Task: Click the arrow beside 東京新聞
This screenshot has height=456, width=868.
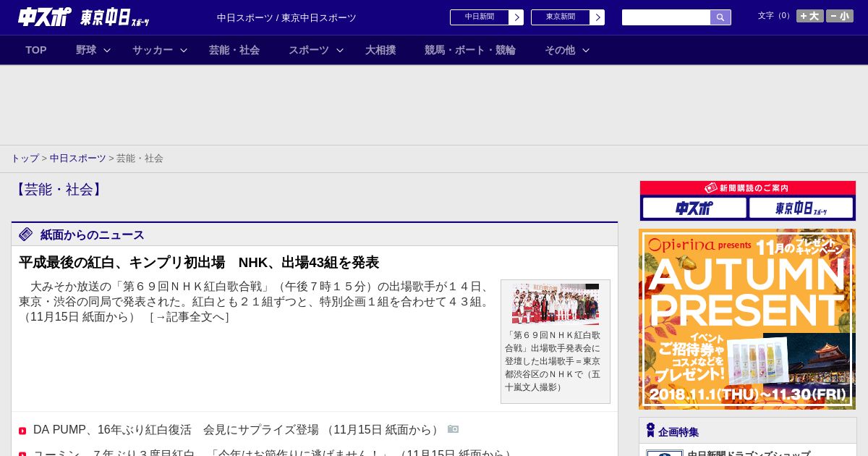Action: [x=597, y=17]
